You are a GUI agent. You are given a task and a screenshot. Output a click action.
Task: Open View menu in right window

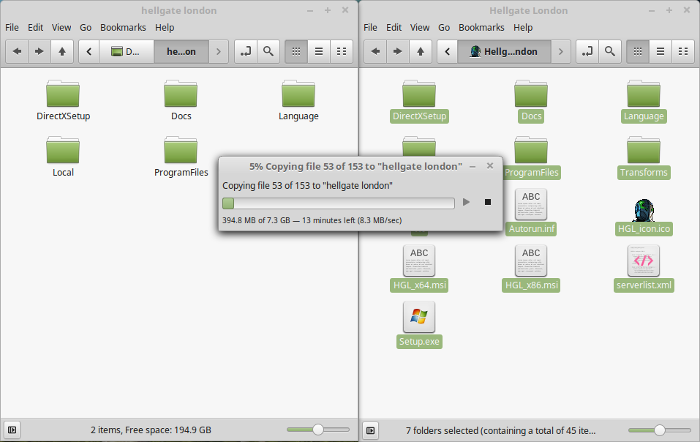(420, 27)
